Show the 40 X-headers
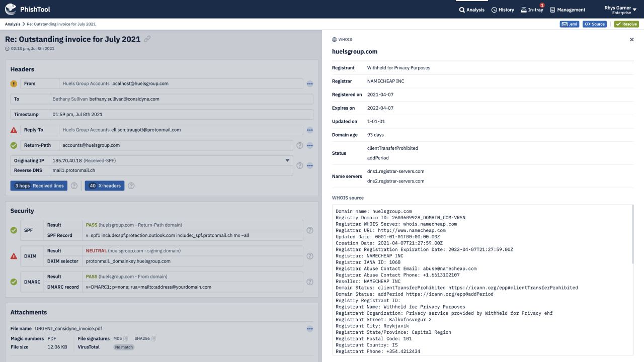Viewport: 644px width, 362px height. click(x=105, y=186)
